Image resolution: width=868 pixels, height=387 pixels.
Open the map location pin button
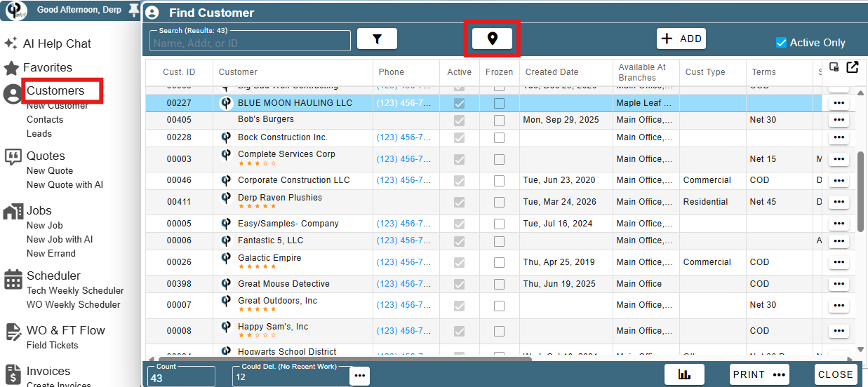click(492, 39)
